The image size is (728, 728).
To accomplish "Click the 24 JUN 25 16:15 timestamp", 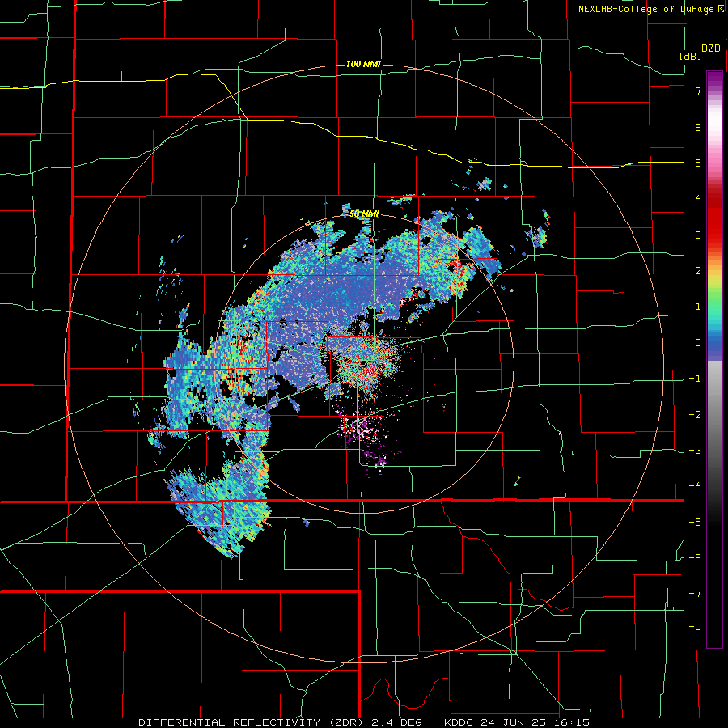I will pyautogui.click(x=535, y=722).
